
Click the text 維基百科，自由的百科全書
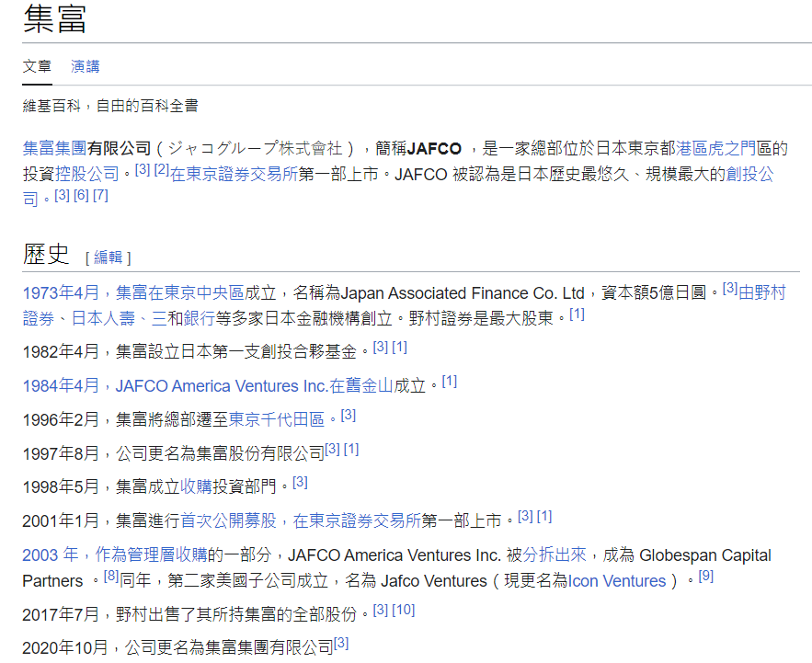(110, 106)
